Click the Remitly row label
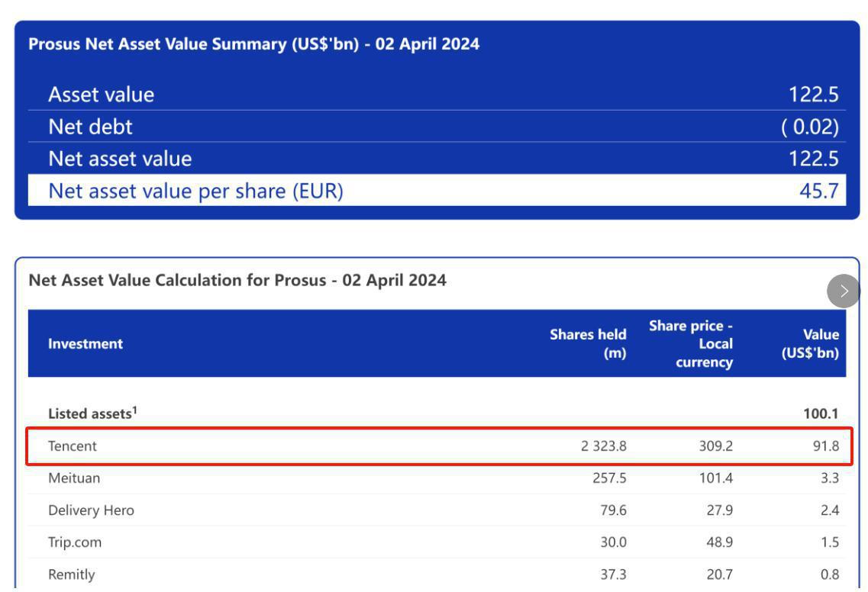 (72, 574)
